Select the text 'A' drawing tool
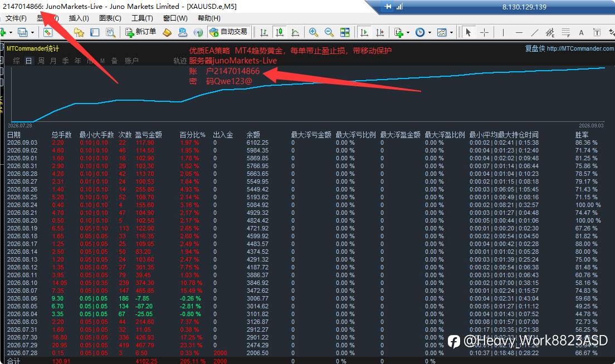The height and width of the screenshot is (364, 615). pos(581,32)
